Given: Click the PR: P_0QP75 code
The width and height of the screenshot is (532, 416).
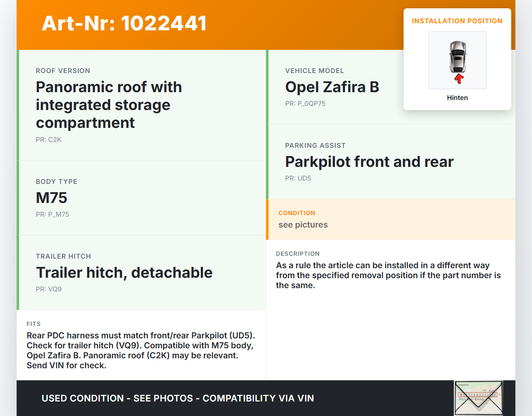Looking at the screenshot, I should click(x=305, y=103).
